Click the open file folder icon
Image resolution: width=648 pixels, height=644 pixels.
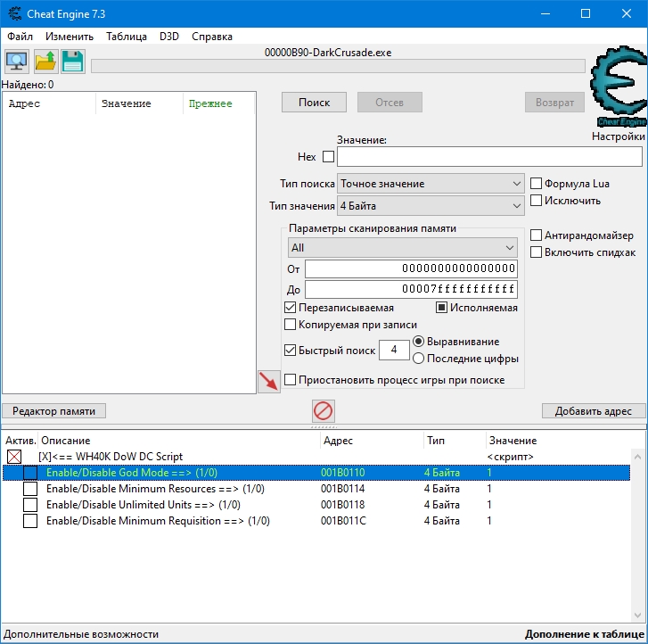point(45,62)
